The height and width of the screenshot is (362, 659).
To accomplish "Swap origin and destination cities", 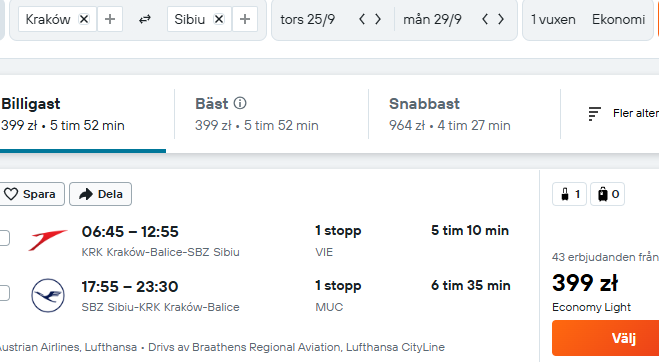I will pos(145,19).
